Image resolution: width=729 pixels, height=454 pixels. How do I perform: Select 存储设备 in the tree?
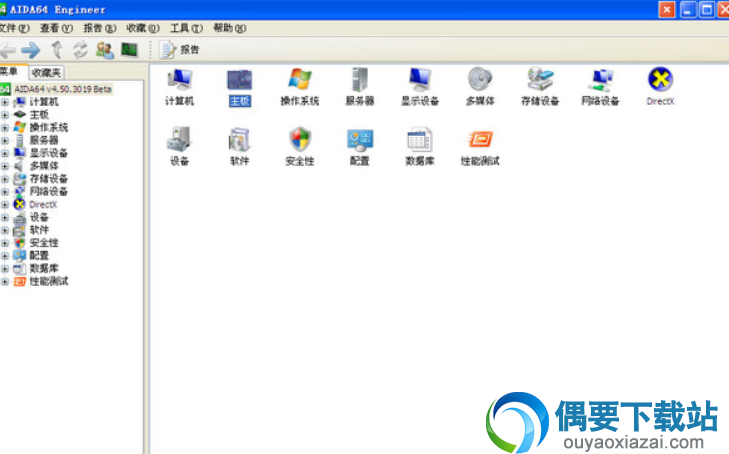click(49, 179)
